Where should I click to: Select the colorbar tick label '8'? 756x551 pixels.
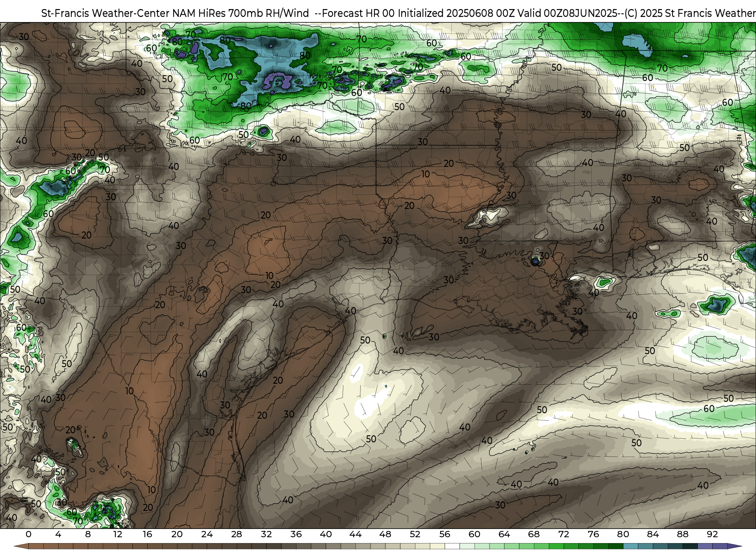[x=88, y=534]
